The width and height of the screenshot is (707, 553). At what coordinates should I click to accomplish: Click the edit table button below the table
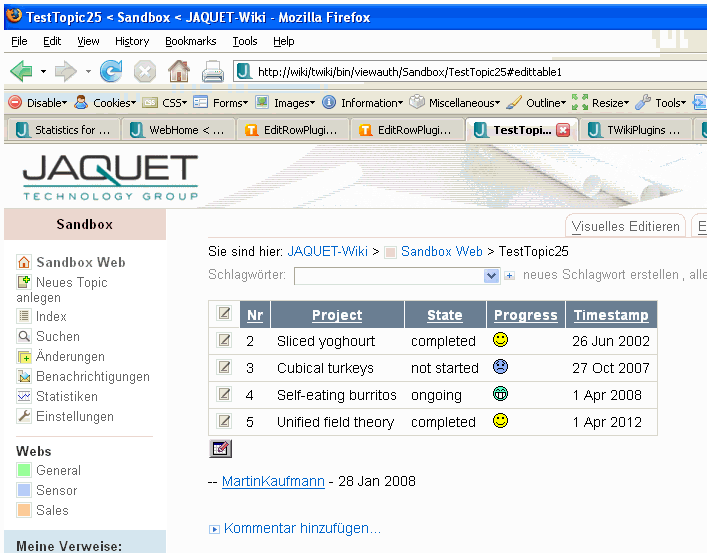(x=221, y=449)
